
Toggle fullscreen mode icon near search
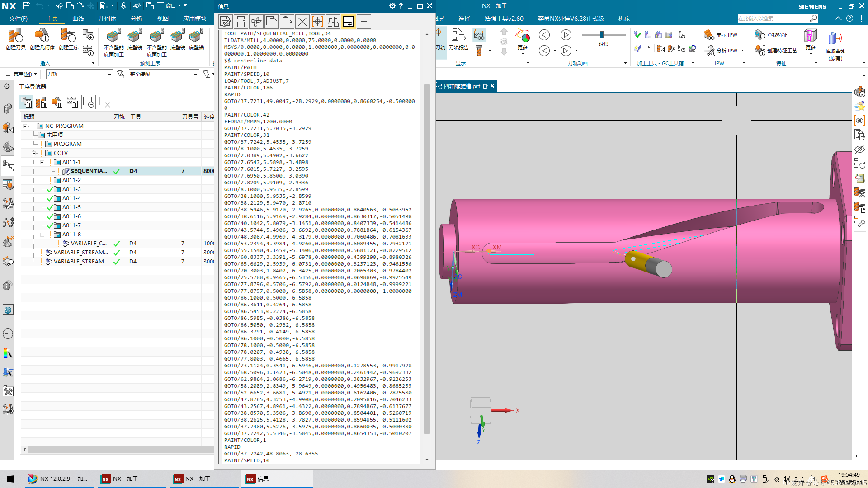pos(826,19)
